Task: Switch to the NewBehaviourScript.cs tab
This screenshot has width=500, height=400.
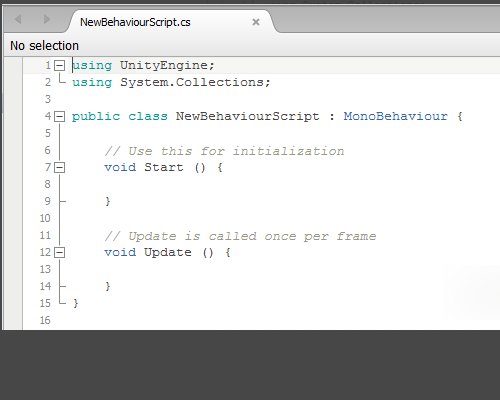Action: coord(135,22)
